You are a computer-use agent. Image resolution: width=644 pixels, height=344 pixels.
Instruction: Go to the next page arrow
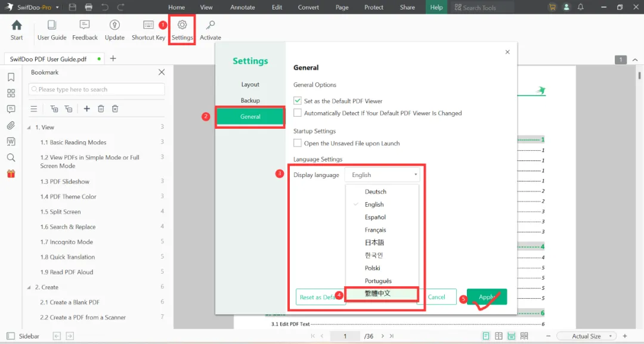pyautogui.click(x=382, y=336)
